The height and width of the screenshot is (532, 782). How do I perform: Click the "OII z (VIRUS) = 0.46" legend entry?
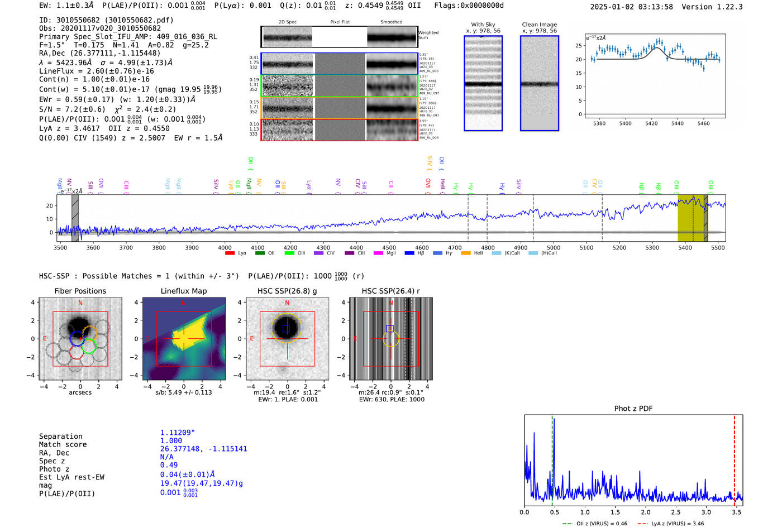point(594,524)
